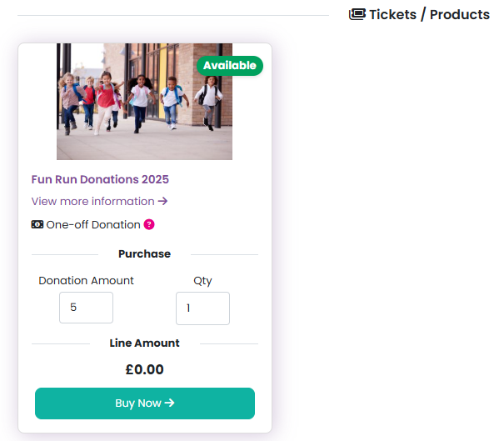Click the running children product photo
The image size is (504, 441).
point(144,102)
